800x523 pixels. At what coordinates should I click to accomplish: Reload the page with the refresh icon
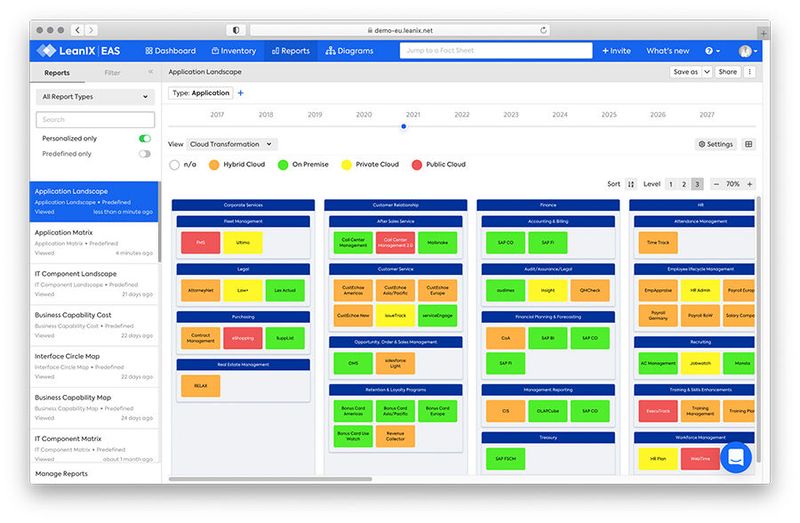(x=543, y=30)
